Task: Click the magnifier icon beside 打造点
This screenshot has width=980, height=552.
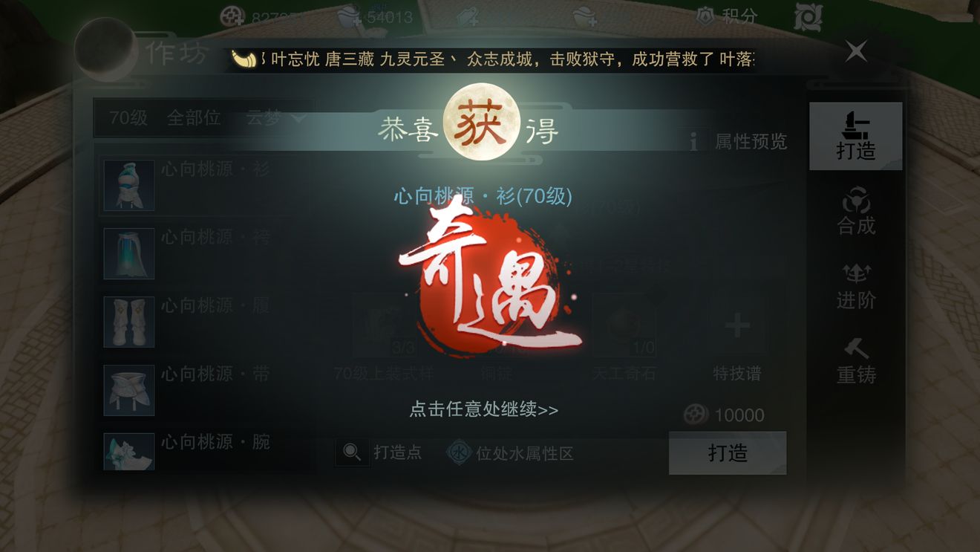Action: tap(352, 452)
